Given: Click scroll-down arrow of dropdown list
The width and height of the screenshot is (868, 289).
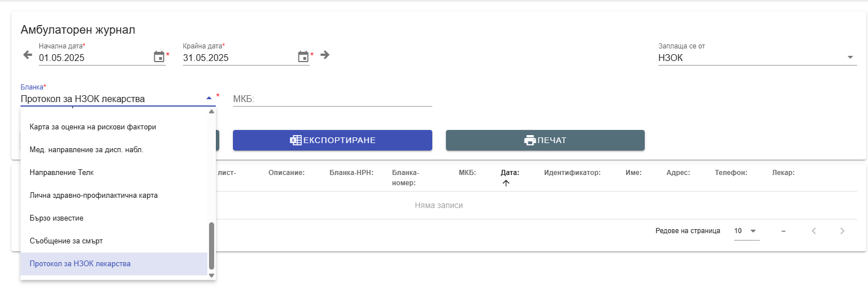Looking at the screenshot, I should click(211, 275).
